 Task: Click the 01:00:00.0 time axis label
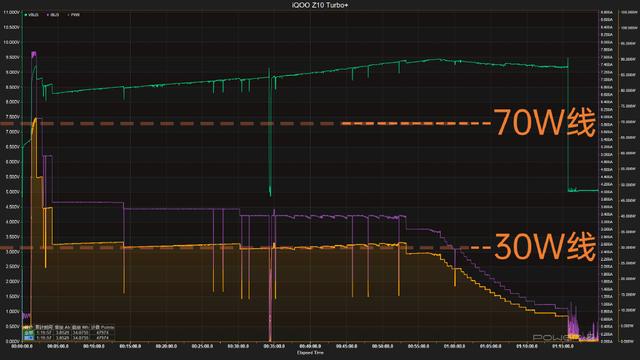(x=454, y=346)
